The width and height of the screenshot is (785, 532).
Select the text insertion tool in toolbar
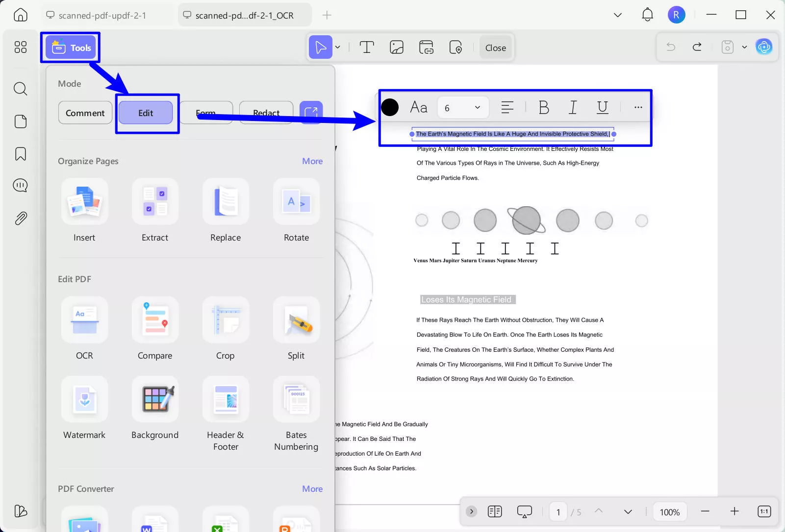[366, 47]
